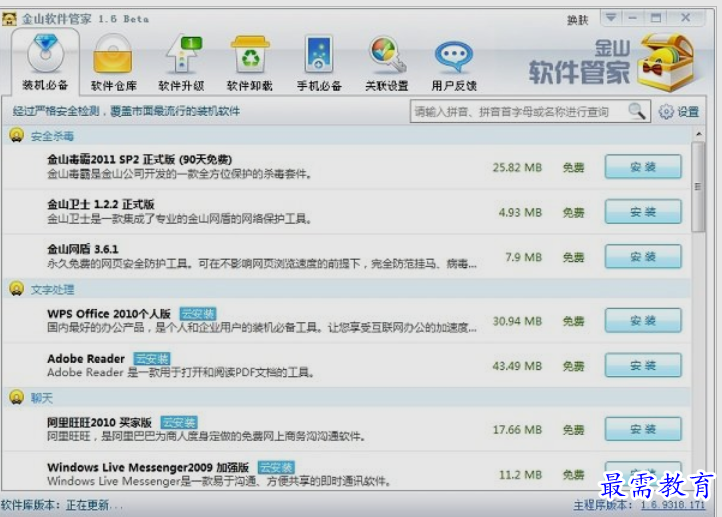Open the 软件卸载 recycle bin icon
Screen dimensions: 722x517
(250, 54)
